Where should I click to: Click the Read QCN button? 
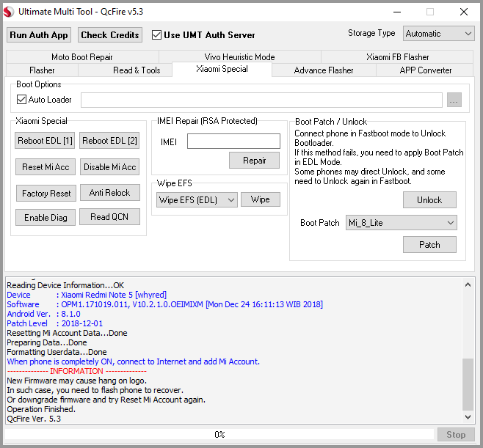click(x=109, y=217)
